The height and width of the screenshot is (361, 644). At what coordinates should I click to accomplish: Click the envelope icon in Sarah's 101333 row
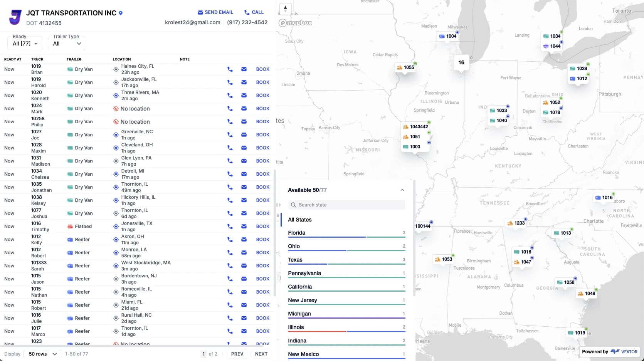coord(244,266)
